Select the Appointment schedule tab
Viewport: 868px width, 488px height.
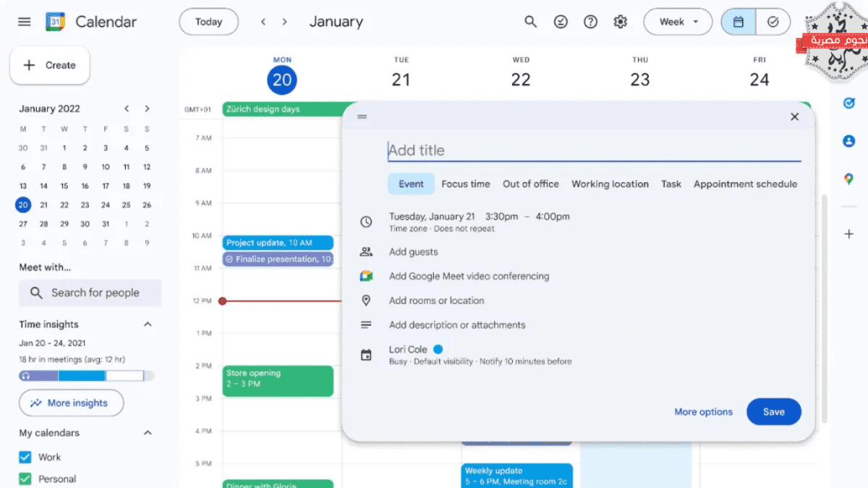pos(745,184)
